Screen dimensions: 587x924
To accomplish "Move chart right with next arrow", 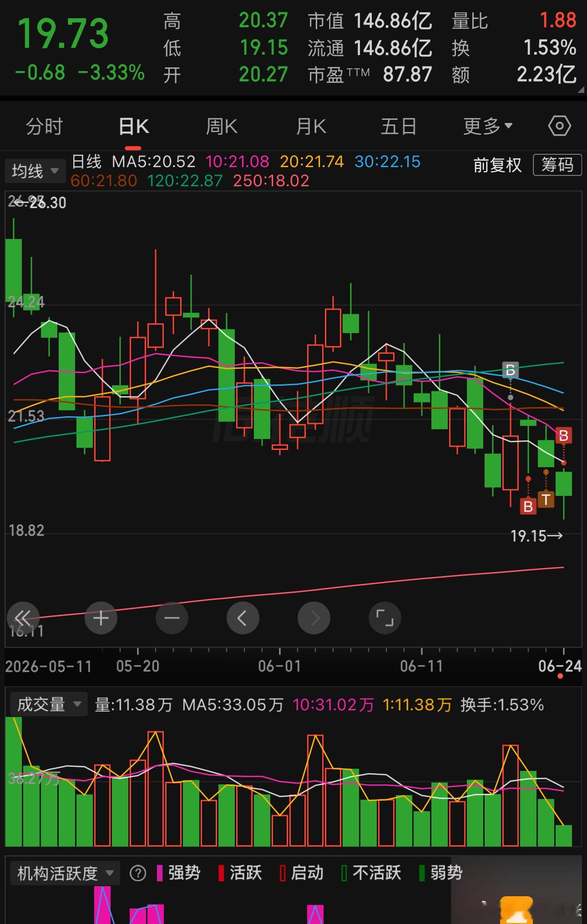I will tap(314, 618).
